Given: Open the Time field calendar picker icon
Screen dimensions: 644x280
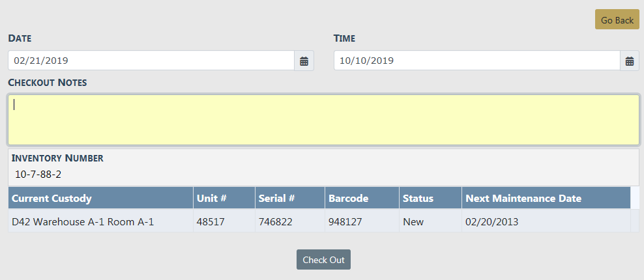Looking at the screenshot, I should point(629,61).
